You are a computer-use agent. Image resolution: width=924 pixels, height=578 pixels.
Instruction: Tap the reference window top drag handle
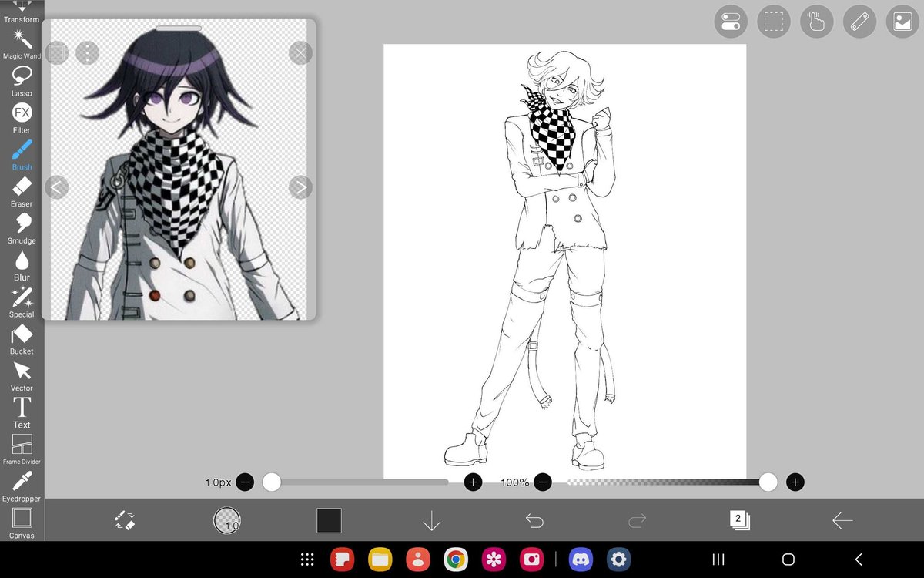179,29
